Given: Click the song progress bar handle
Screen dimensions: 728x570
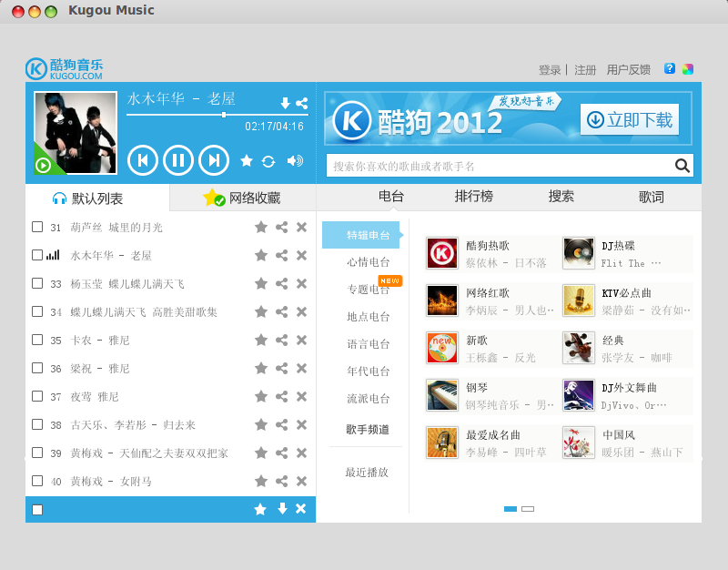Looking at the screenshot, I should (x=224, y=115).
